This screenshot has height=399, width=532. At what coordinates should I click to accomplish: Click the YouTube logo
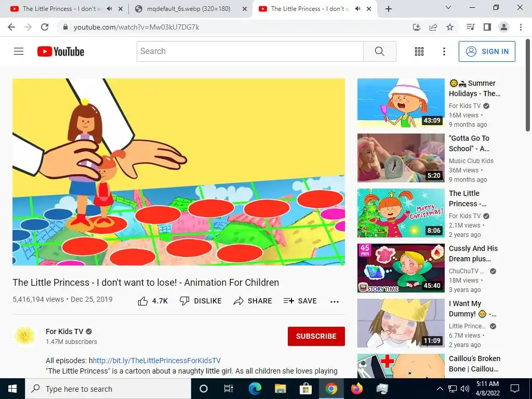(61, 51)
